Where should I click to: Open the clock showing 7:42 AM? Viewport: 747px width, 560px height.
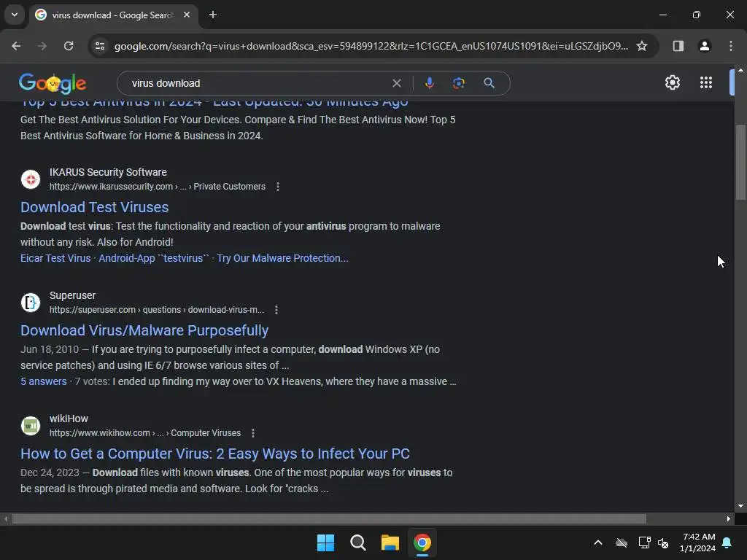[697, 542]
